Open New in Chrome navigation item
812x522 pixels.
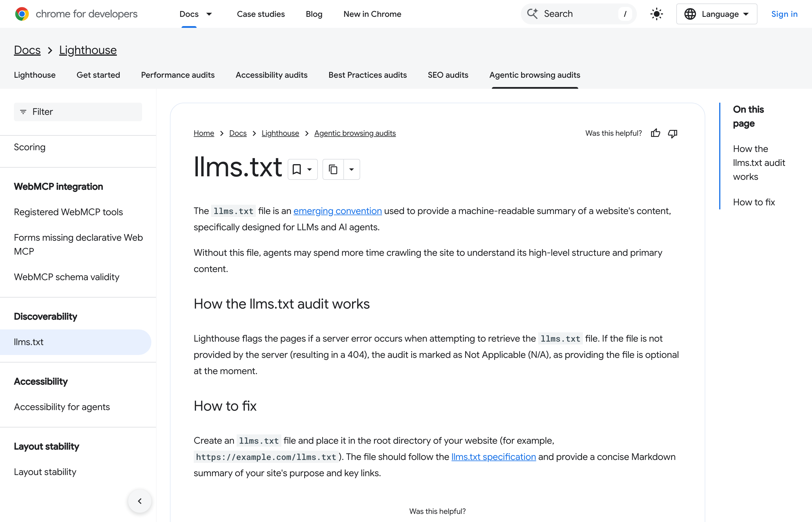point(372,14)
